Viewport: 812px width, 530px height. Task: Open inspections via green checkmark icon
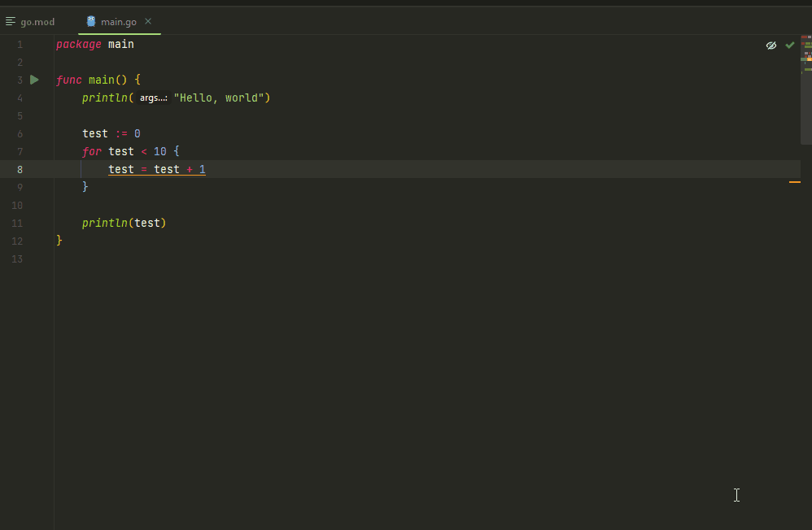pyautogui.click(x=790, y=45)
